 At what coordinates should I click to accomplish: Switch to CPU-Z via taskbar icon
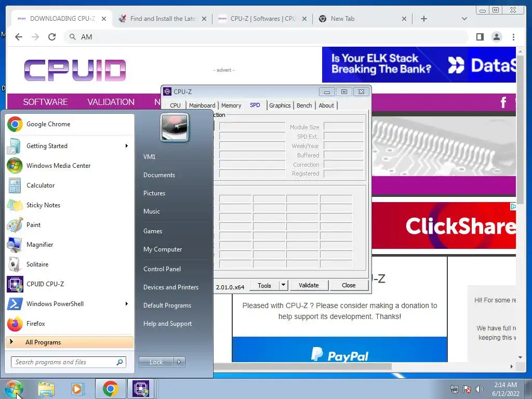141,389
